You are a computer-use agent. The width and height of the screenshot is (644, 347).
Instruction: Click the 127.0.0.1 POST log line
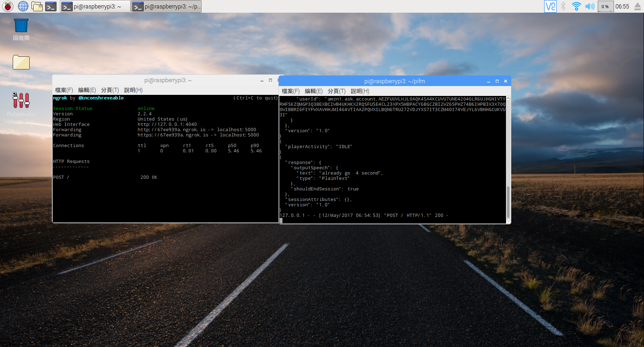pos(364,215)
